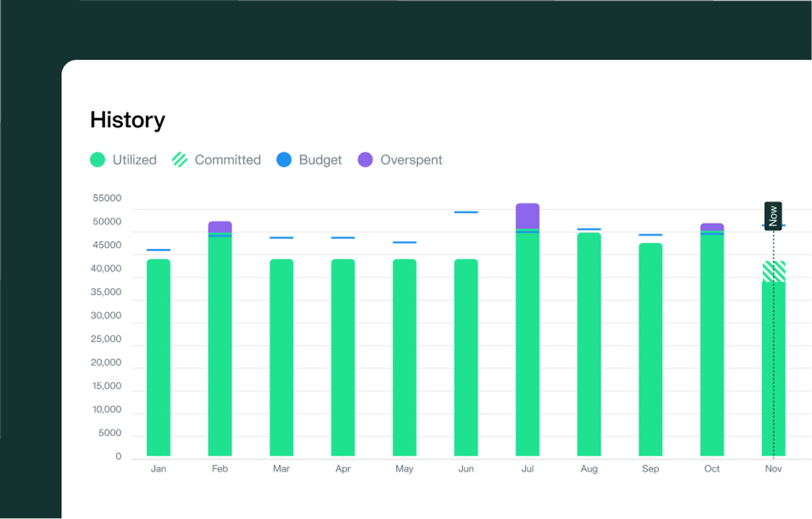The image size is (812, 519).
Task: Select the Sep utilized bar
Action: [x=650, y=350]
